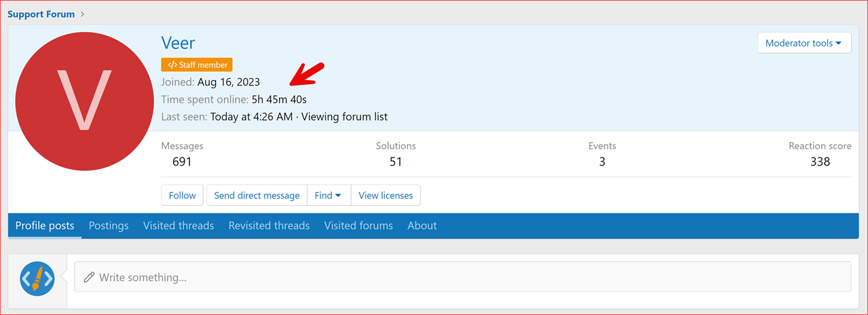Select the Profile posts tab
This screenshot has width=868, height=315.
tap(45, 225)
